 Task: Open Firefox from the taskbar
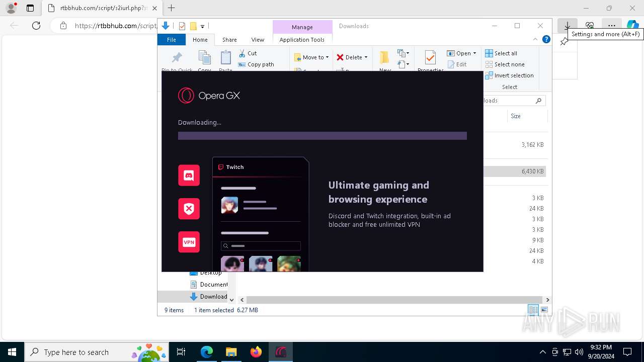256,352
